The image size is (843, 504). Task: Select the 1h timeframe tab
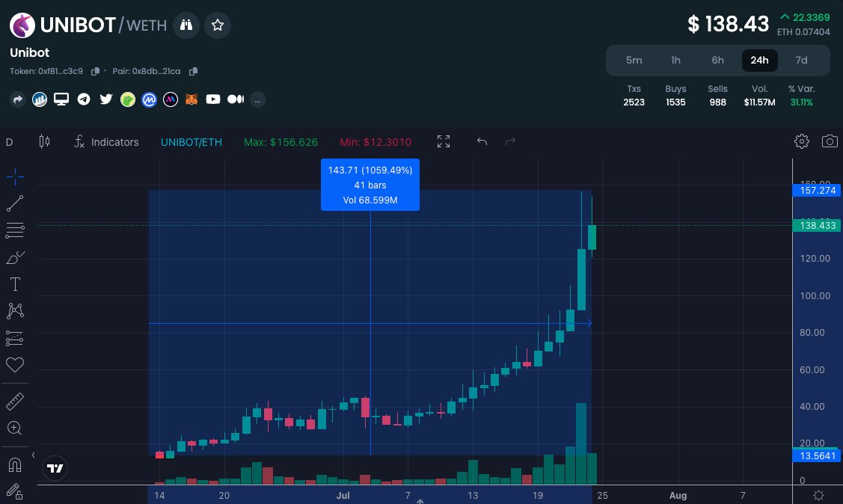[675, 60]
